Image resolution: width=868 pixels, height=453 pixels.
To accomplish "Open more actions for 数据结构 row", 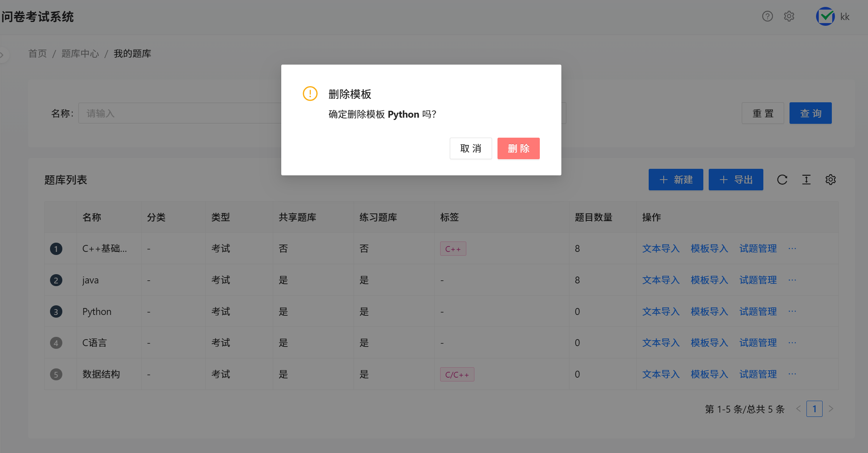I will [792, 374].
